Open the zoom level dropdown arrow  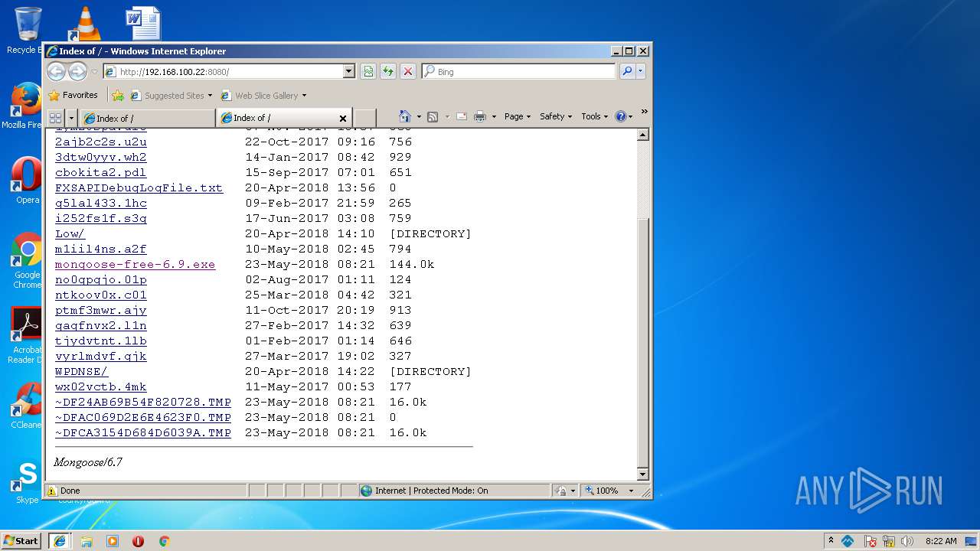tap(632, 491)
